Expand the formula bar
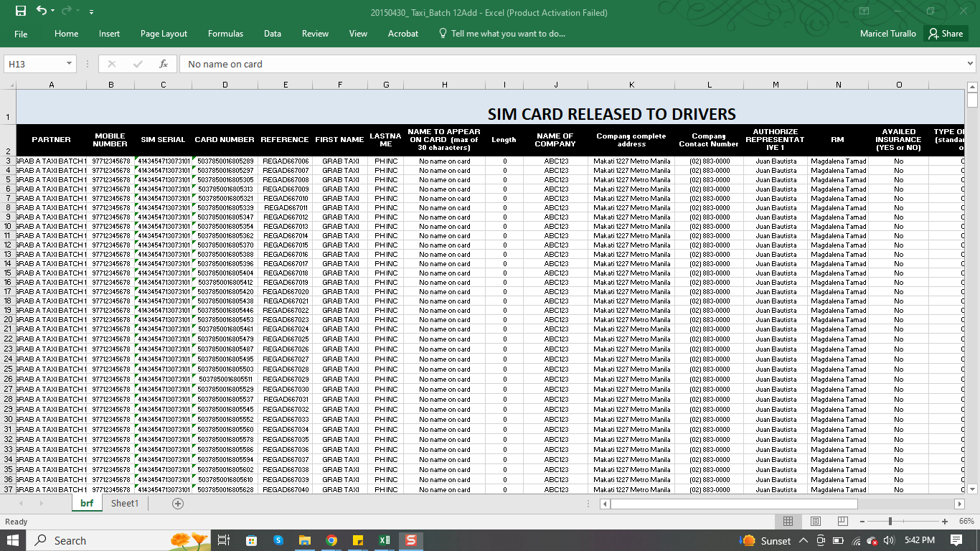980x551 pixels. tap(971, 64)
